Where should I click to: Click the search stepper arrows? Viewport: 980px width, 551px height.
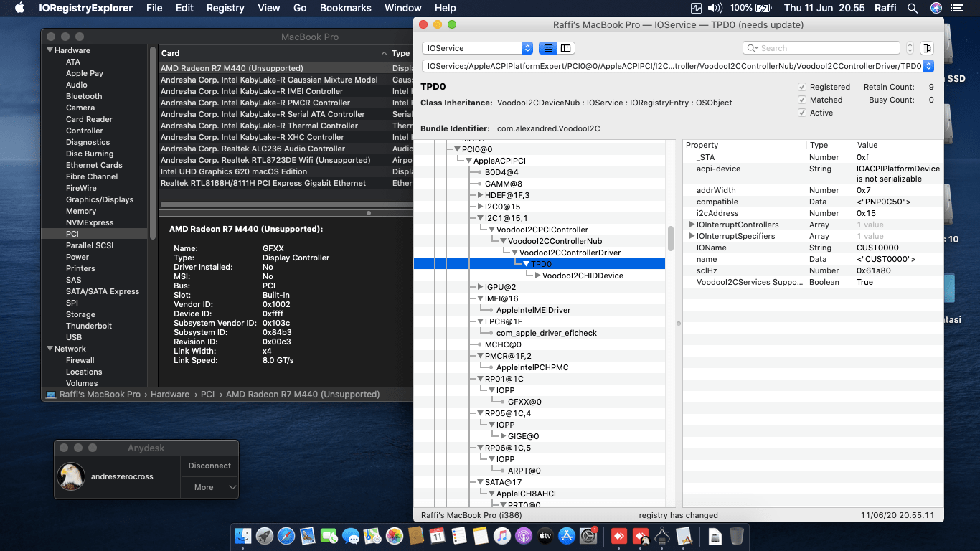910,48
